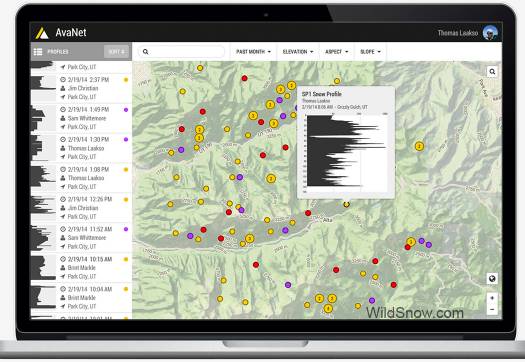Click the snow profile chart in popup

click(347, 153)
